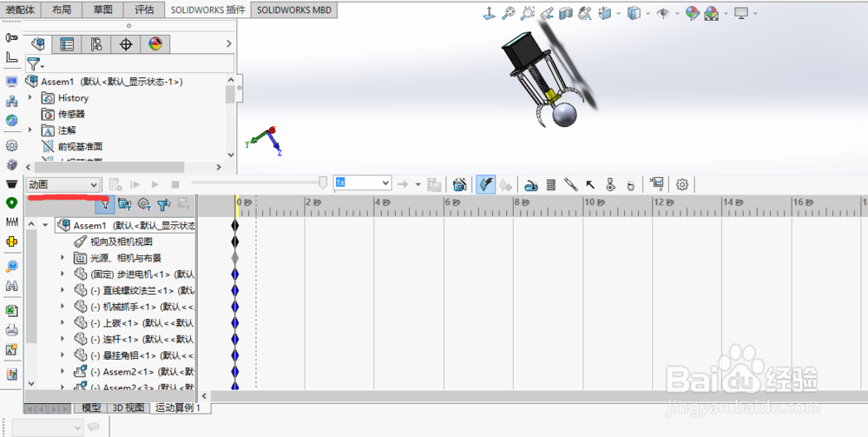Click the Force arrow icon
Viewport: 868px width, 437px height.
pos(590,185)
